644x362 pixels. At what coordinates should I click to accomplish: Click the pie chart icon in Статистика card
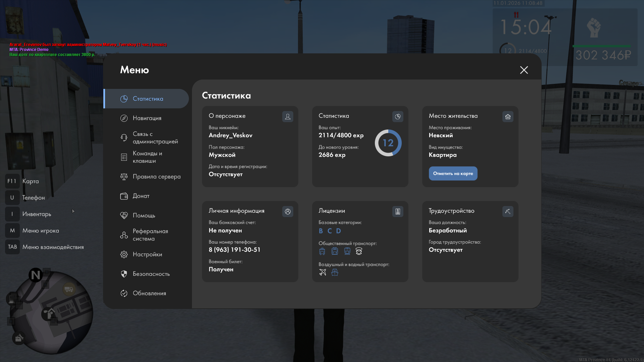398,116
